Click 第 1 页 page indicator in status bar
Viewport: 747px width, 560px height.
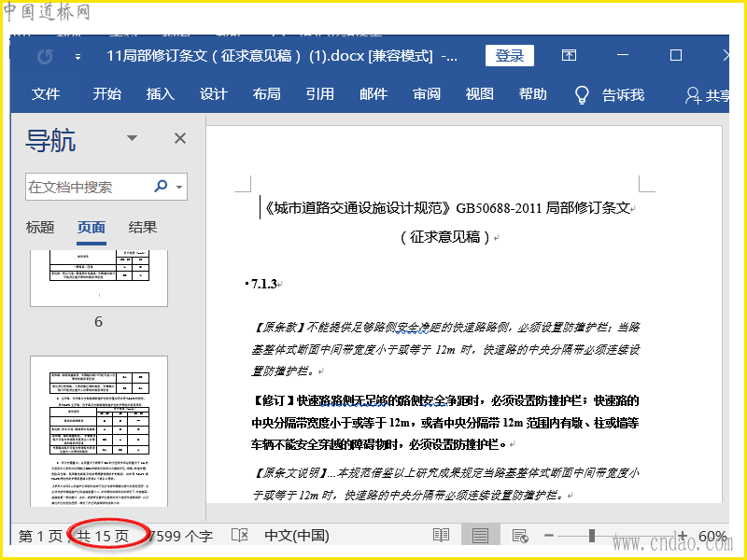coord(40,536)
